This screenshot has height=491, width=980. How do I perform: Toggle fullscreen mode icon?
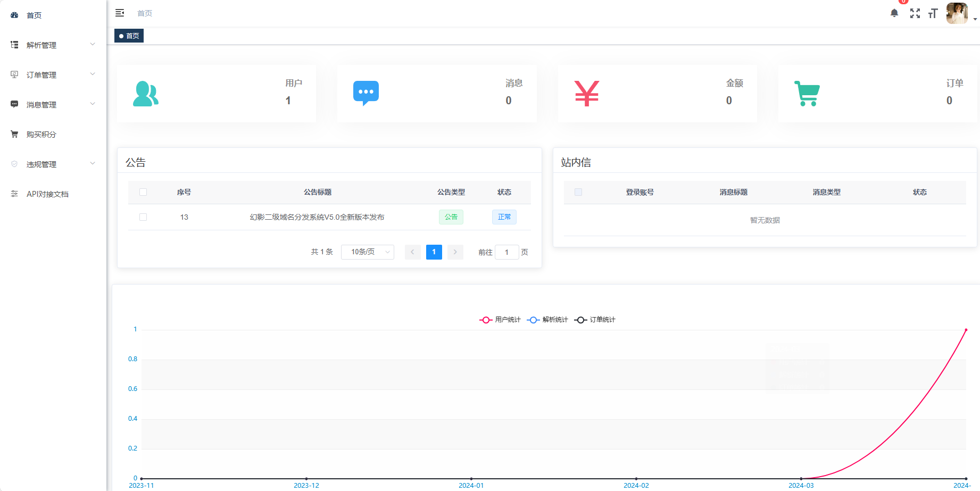click(915, 13)
